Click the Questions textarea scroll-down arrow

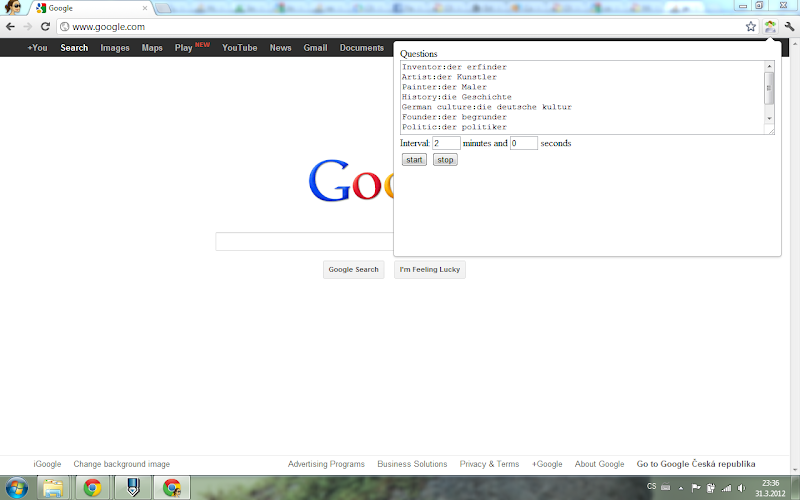[x=769, y=118]
